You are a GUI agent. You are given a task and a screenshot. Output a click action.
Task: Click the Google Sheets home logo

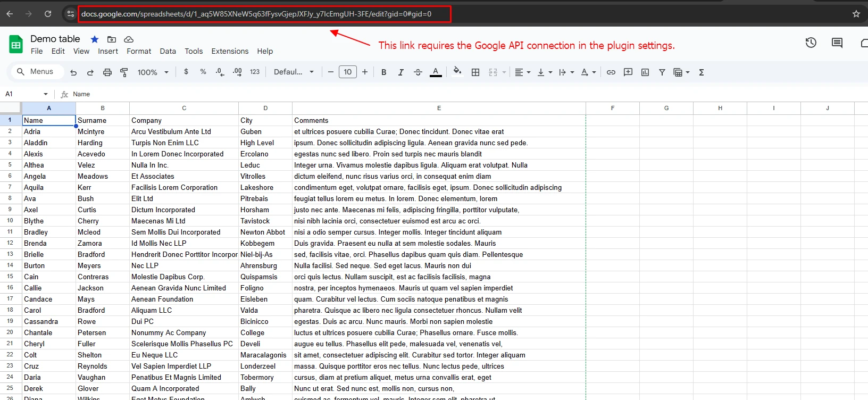(x=16, y=44)
